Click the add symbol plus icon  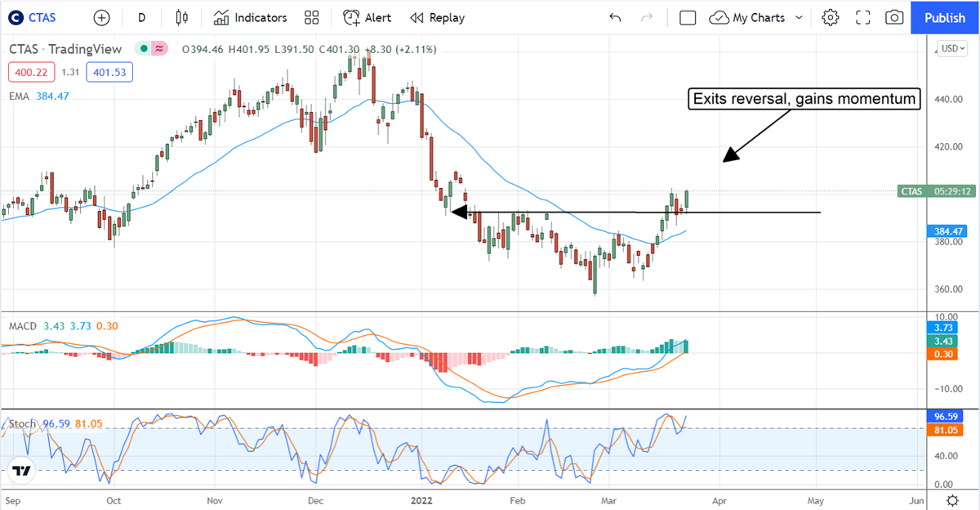pyautogui.click(x=101, y=17)
